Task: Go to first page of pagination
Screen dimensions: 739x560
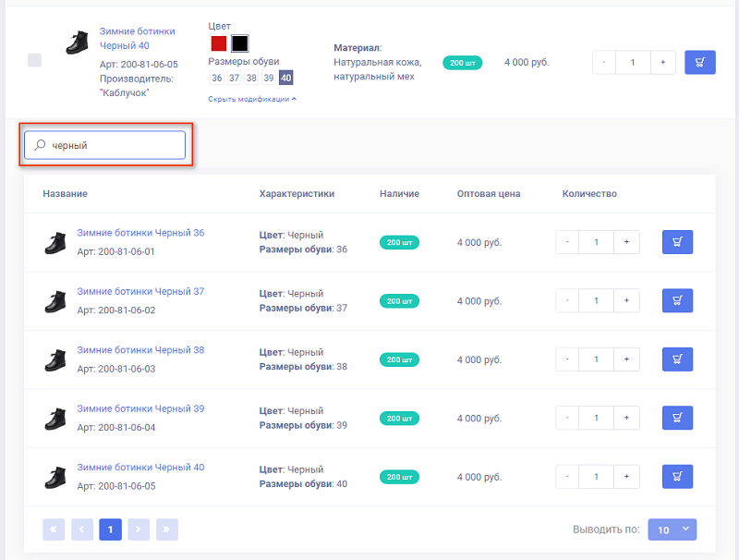Action: 54,530
